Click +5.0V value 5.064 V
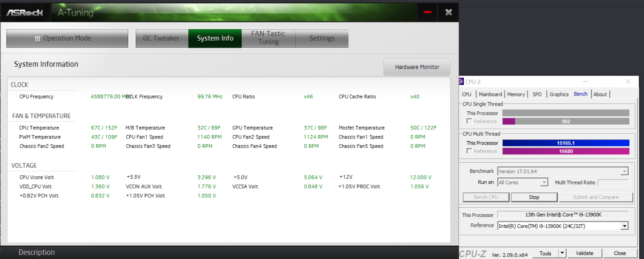 pos(313,177)
